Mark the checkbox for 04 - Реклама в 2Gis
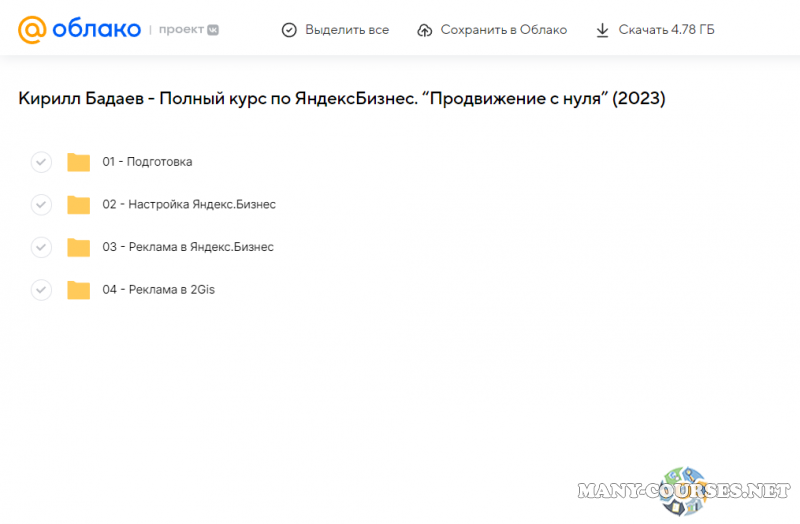This screenshot has height=524, width=800. pos(41,290)
